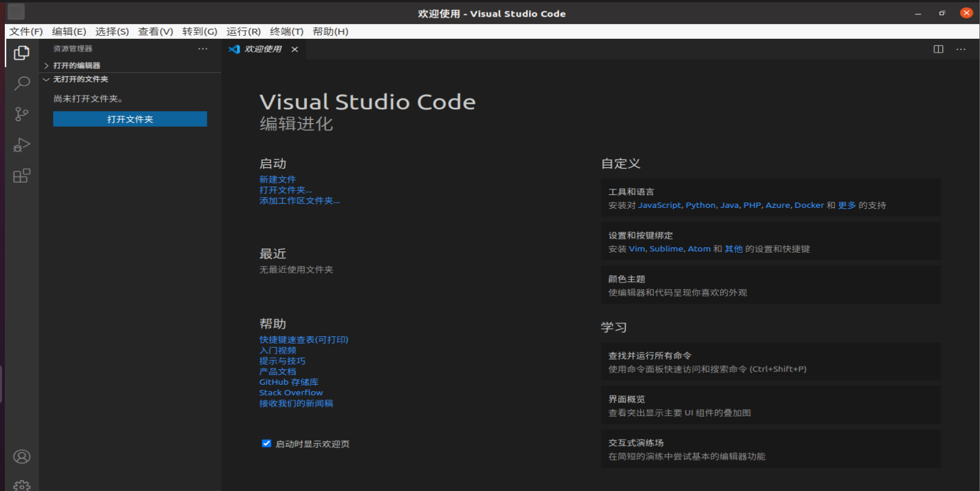This screenshot has height=491, width=980.
Task: Expand the 打开的编辑器 section
Action: pos(131,66)
